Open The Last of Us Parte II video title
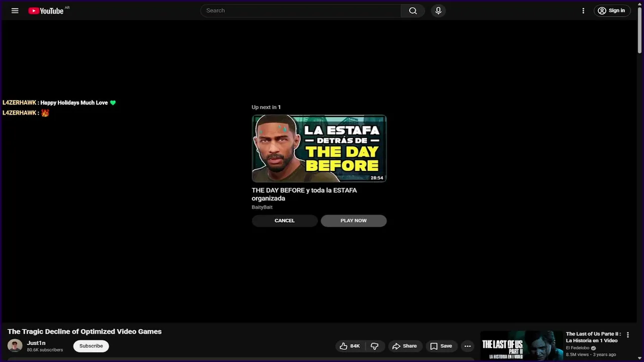The height and width of the screenshot is (362, 644). 593,337
